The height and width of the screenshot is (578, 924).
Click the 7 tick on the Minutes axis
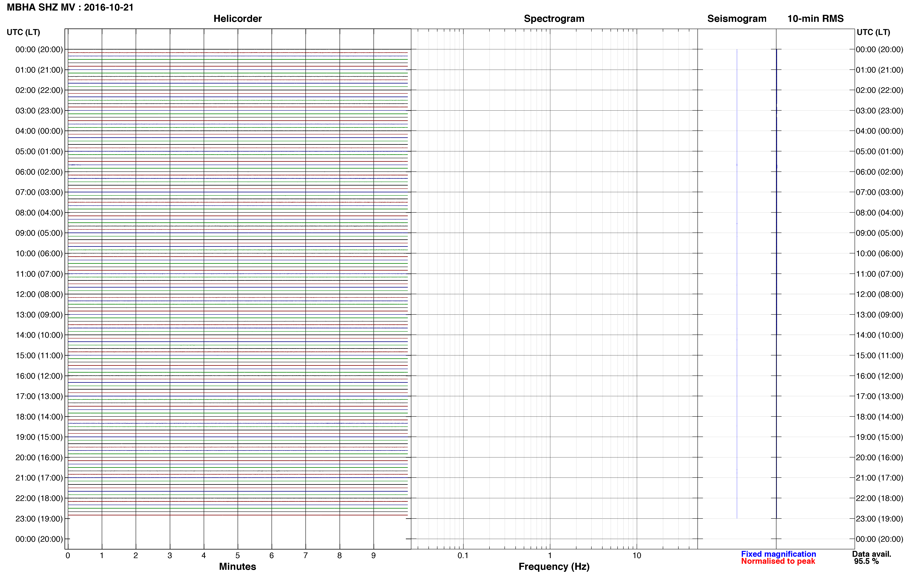click(306, 555)
